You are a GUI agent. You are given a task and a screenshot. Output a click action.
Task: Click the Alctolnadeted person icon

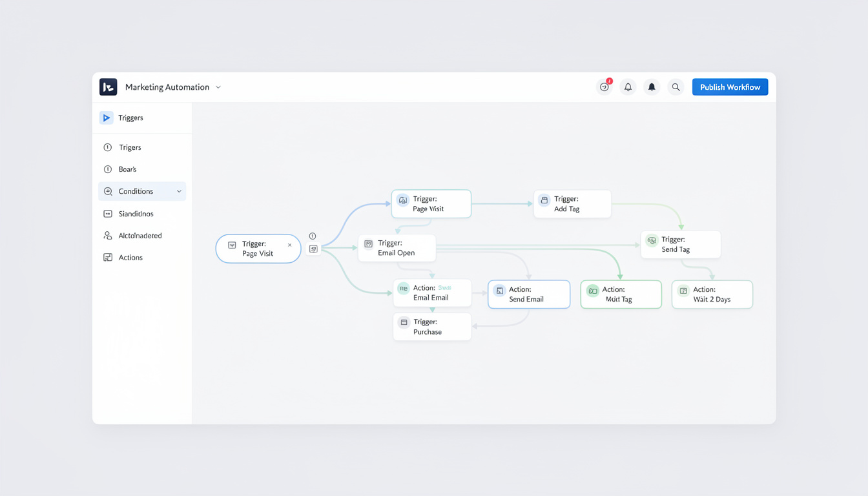[x=108, y=236]
